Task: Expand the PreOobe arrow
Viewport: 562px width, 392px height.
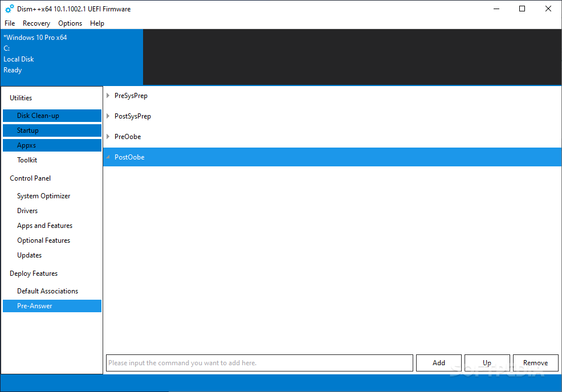Action: point(108,137)
